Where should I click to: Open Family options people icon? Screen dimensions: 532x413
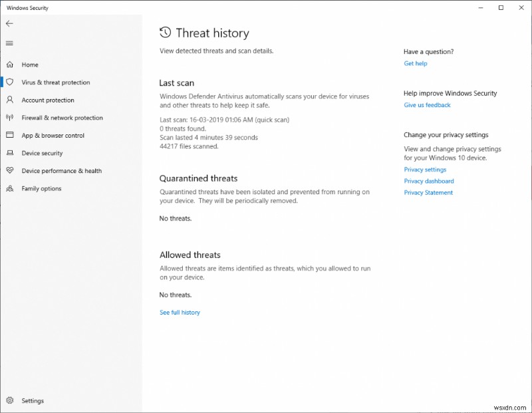point(9,188)
